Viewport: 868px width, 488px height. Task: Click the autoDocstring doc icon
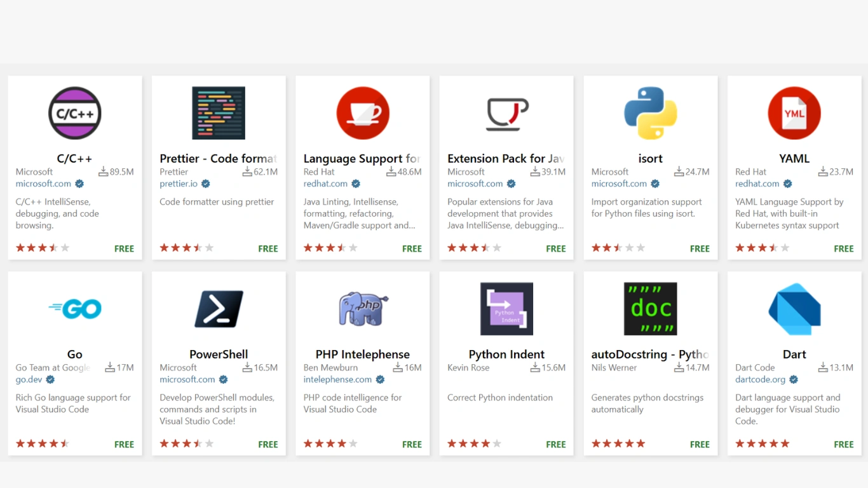(650, 309)
